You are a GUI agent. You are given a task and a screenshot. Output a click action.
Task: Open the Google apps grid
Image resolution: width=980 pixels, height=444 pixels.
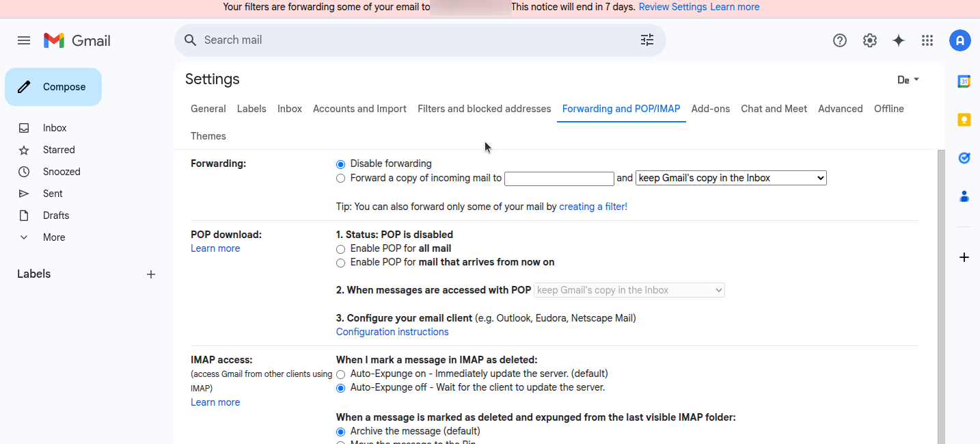(x=927, y=40)
